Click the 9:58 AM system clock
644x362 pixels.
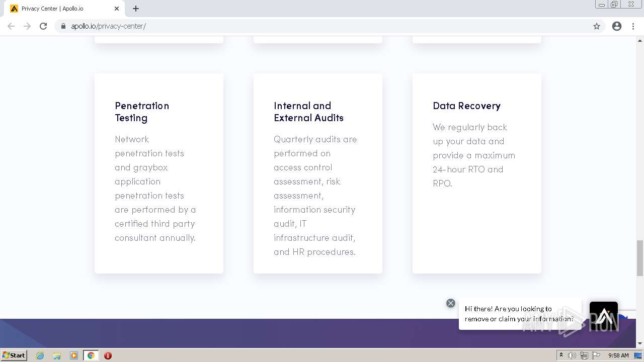[x=618, y=355]
